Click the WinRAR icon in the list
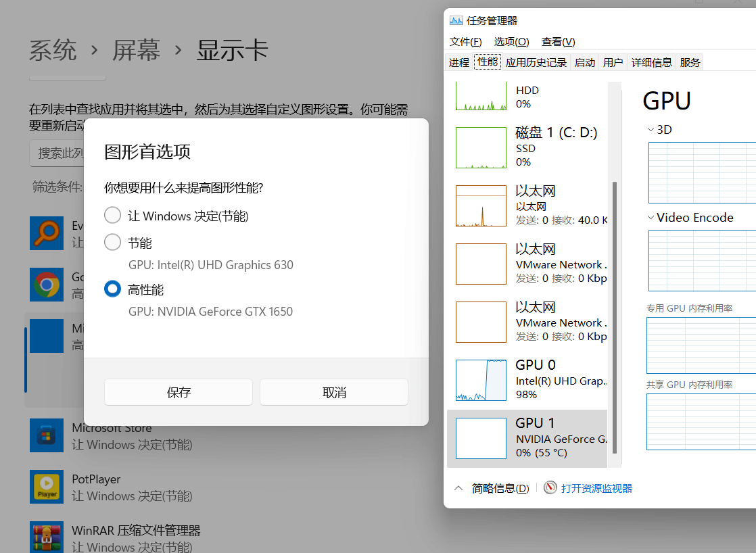Viewport: 756px width, 553px height. [47, 537]
